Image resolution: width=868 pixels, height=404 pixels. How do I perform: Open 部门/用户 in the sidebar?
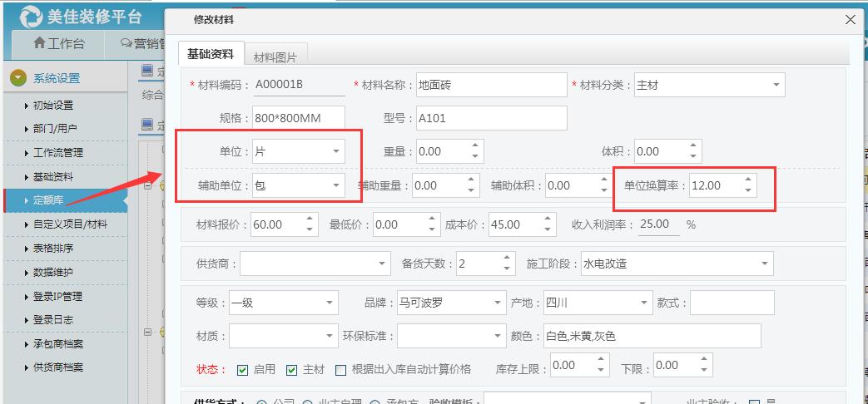54,129
